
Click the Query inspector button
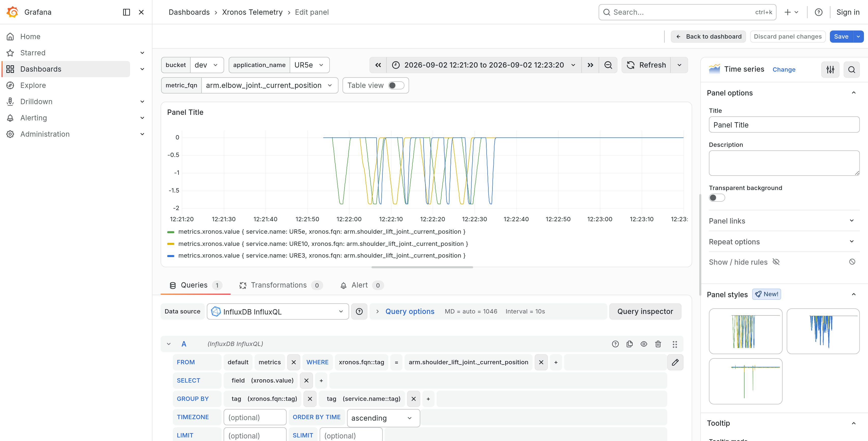(645, 311)
